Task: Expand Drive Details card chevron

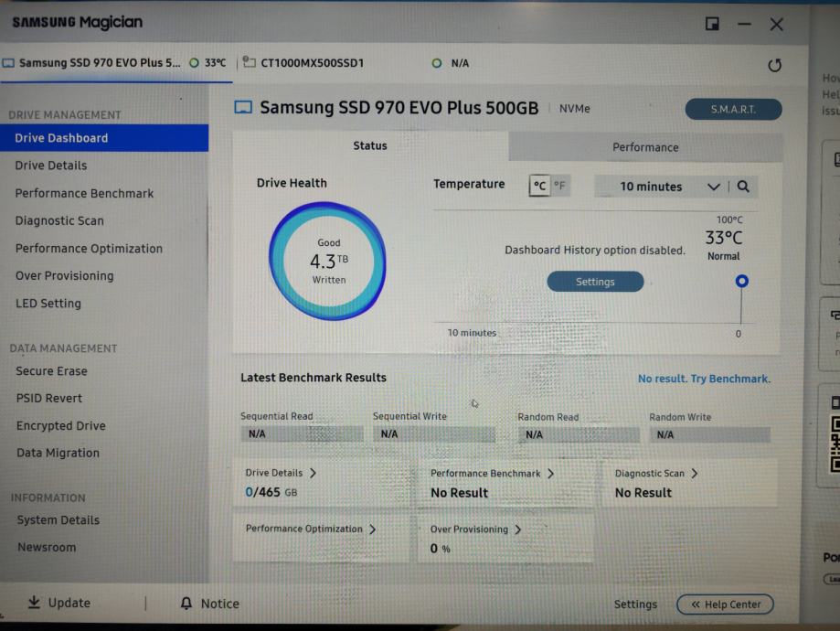Action: (x=313, y=473)
